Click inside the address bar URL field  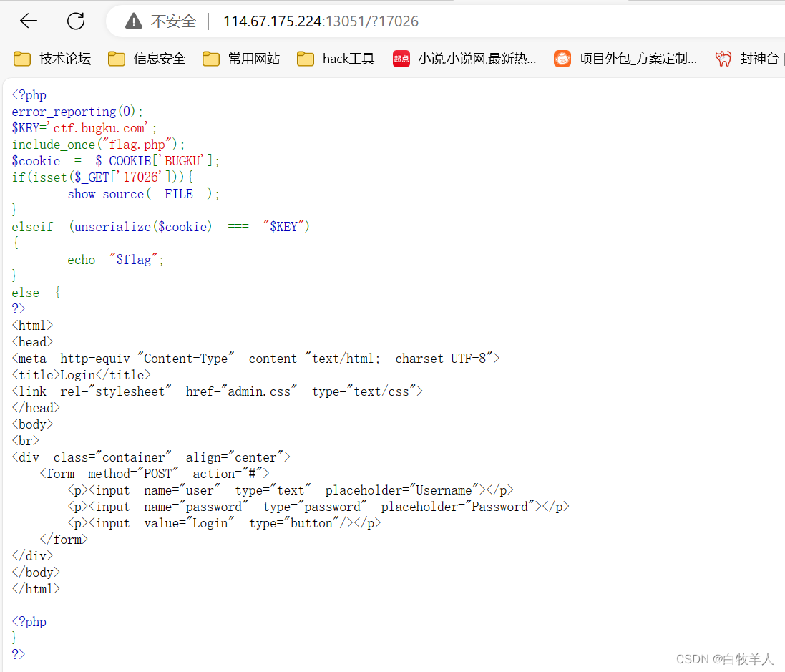pos(322,21)
